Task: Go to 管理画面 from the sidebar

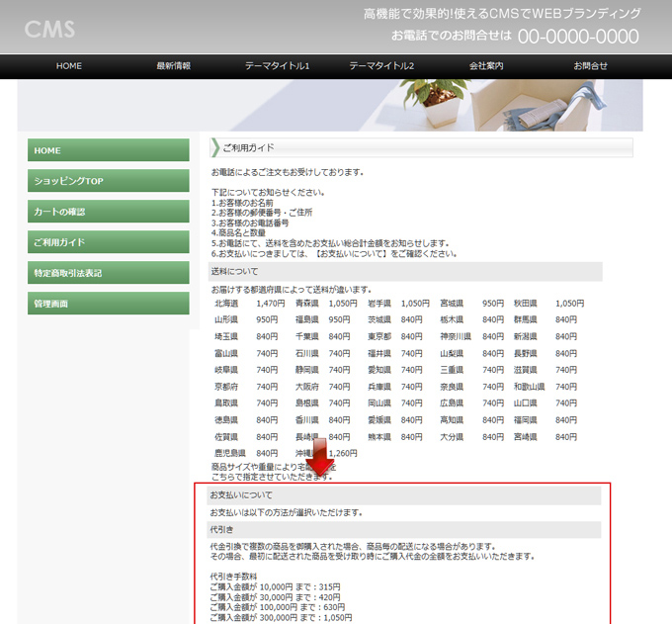Action: [108, 304]
